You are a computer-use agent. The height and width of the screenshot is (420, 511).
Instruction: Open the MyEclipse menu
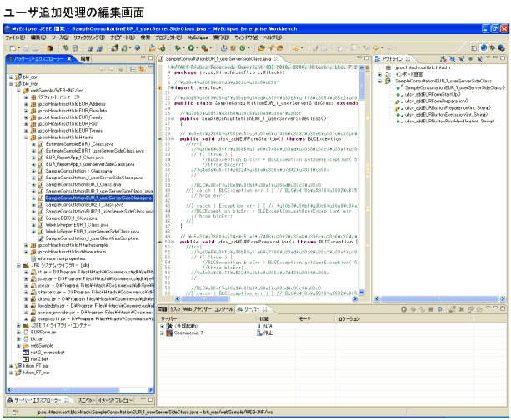pos(197,38)
